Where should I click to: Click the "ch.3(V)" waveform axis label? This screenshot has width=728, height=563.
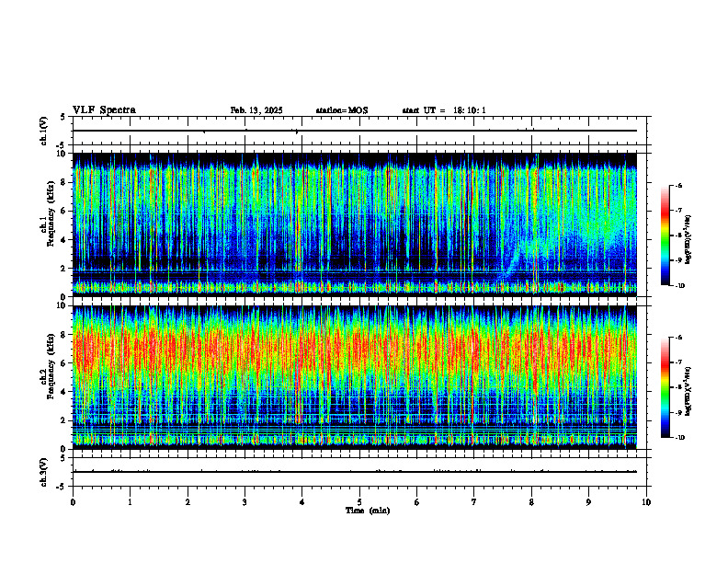(43, 472)
